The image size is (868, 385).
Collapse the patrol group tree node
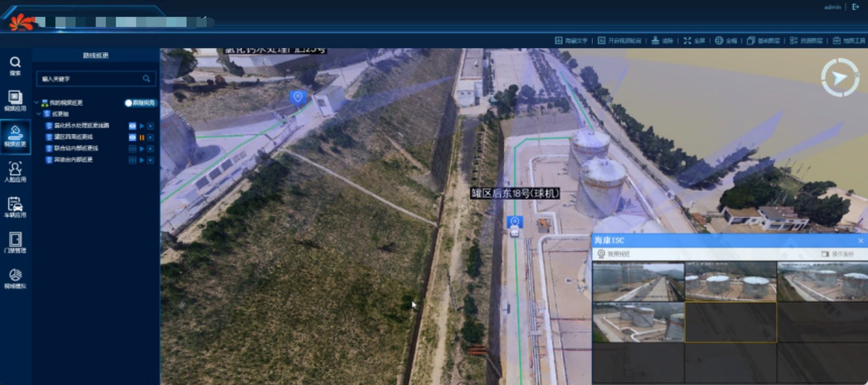39,114
